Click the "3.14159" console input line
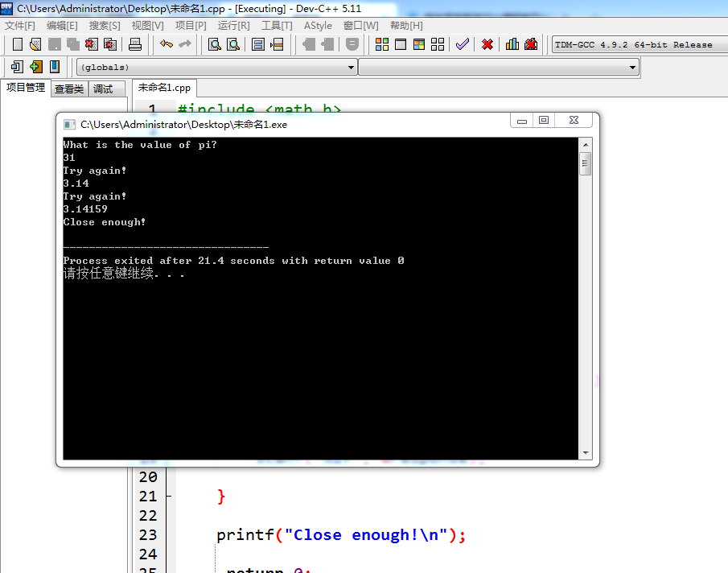The image size is (728, 573). [x=85, y=209]
